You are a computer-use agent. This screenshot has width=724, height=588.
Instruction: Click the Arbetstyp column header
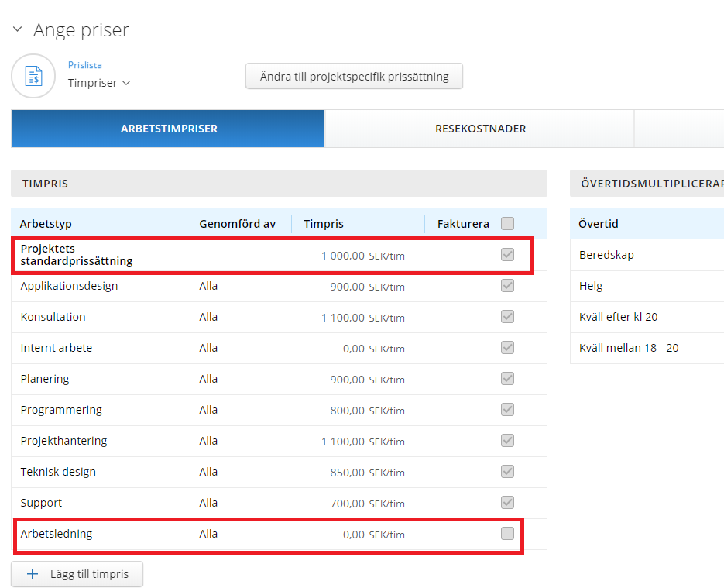46,224
